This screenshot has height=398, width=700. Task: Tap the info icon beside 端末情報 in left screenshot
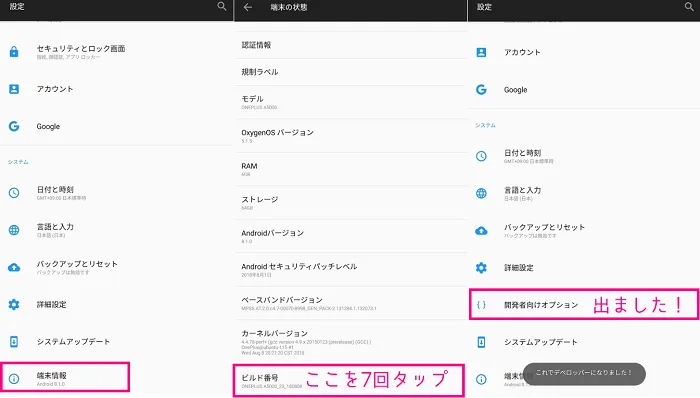tap(14, 379)
